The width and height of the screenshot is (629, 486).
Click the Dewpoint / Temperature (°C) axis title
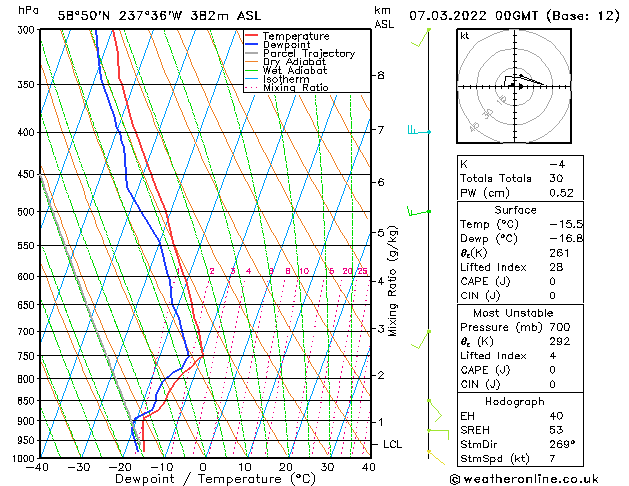215,479
